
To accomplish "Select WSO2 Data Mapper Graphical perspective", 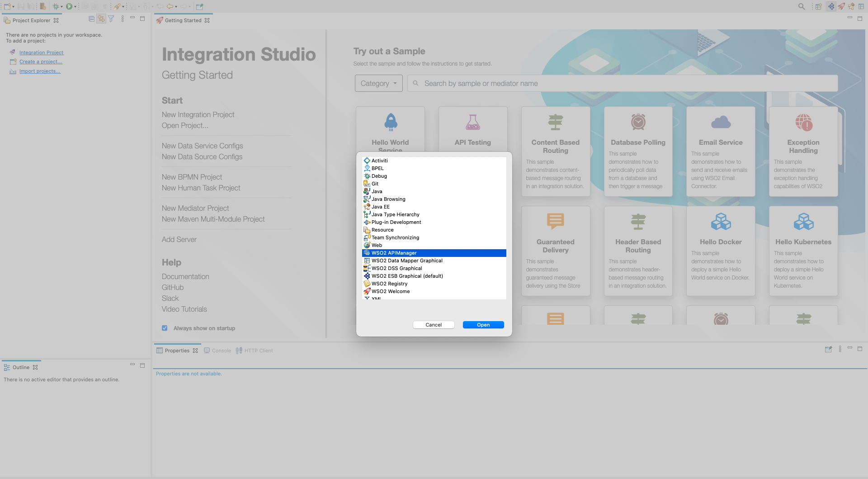I will tap(407, 261).
